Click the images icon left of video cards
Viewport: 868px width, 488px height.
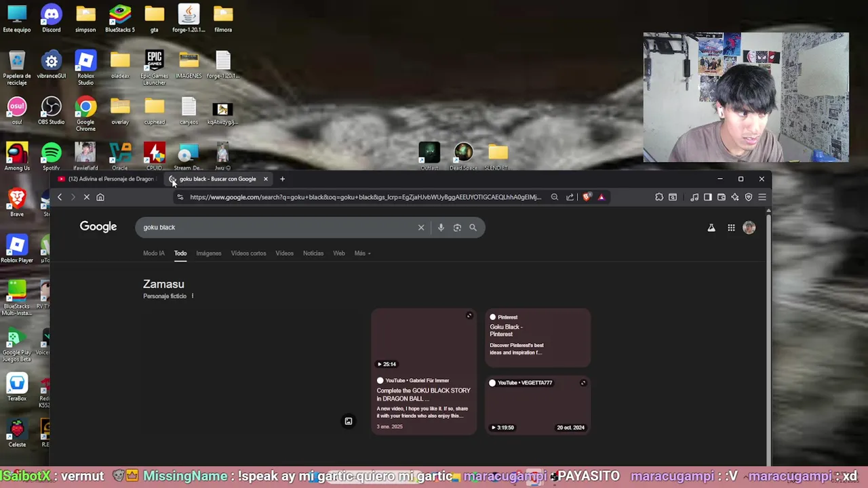349,422
